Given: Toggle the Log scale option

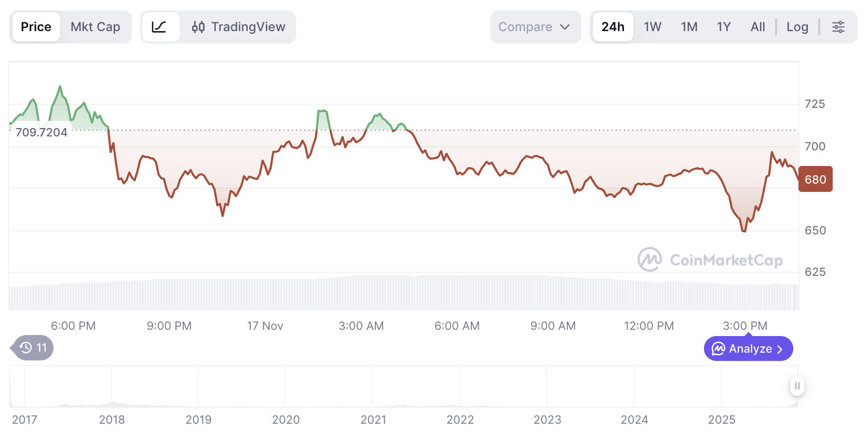Looking at the screenshot, I should pos(797,27).
